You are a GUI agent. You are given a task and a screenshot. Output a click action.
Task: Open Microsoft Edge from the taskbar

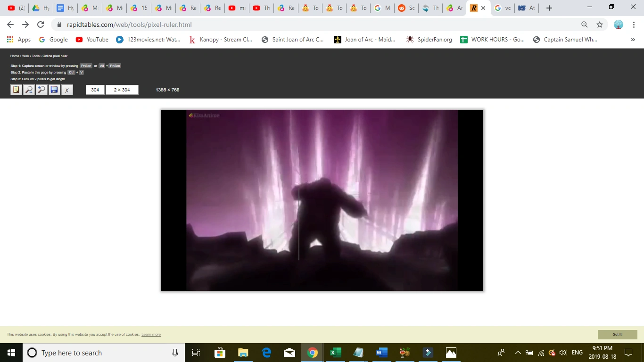[266, 353]
